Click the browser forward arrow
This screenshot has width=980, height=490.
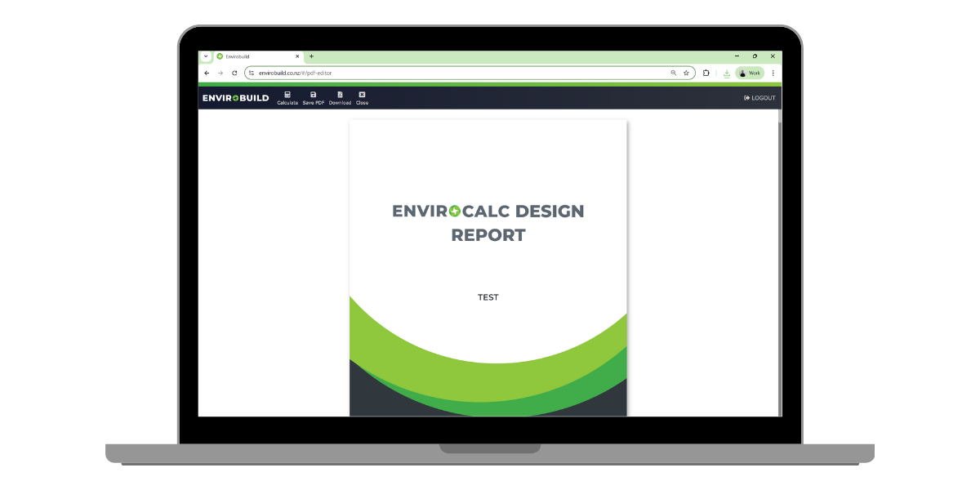tap(220, 73)
